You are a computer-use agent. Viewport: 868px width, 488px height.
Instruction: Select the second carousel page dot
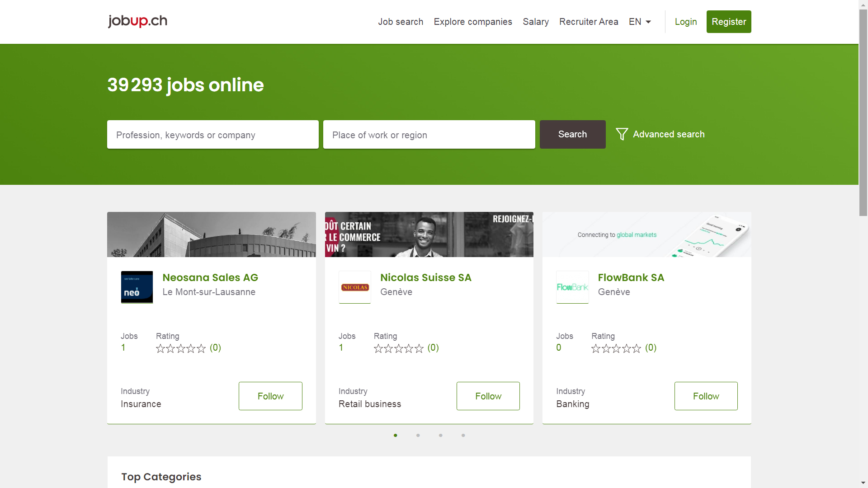click(x=418, y=436)
